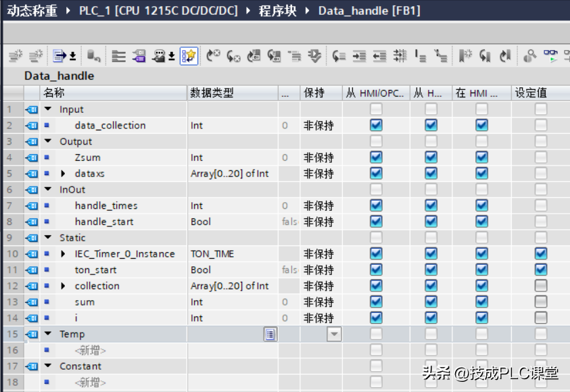Screen dimensions: 570x392
Task: Collapse the Static section
Action: (48, 238)
